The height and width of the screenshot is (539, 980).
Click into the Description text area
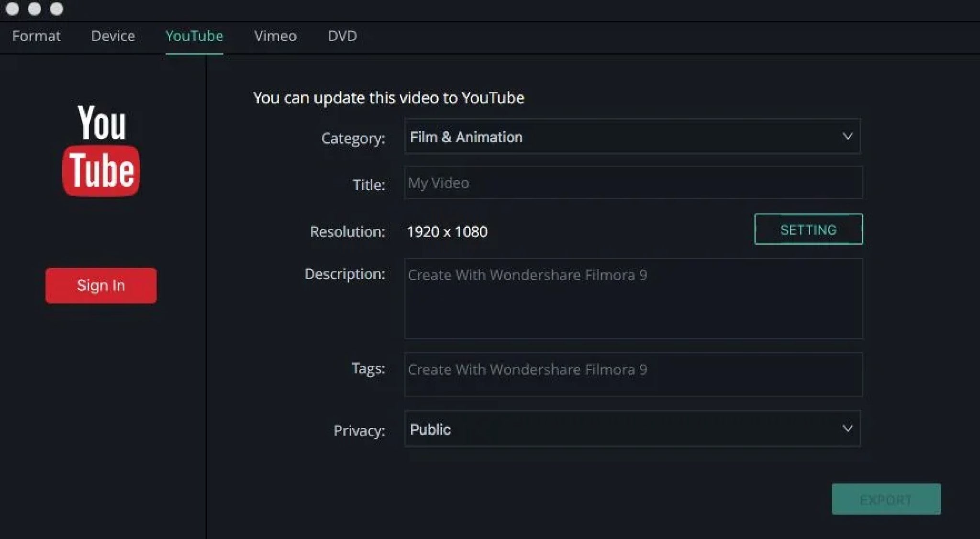click(x=633, y=299)
